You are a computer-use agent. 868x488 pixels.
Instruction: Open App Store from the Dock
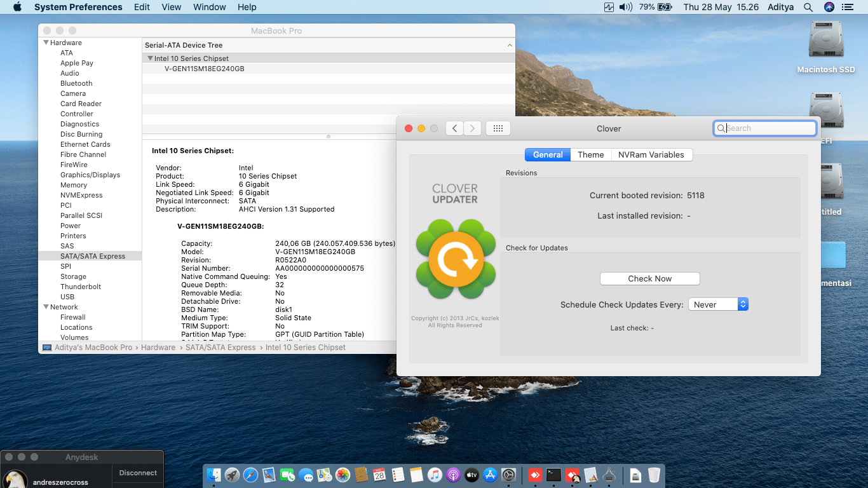pos(491,475)
